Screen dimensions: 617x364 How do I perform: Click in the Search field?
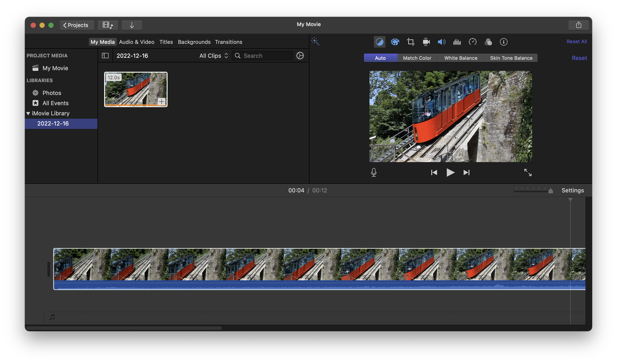(x=262, y=55)
